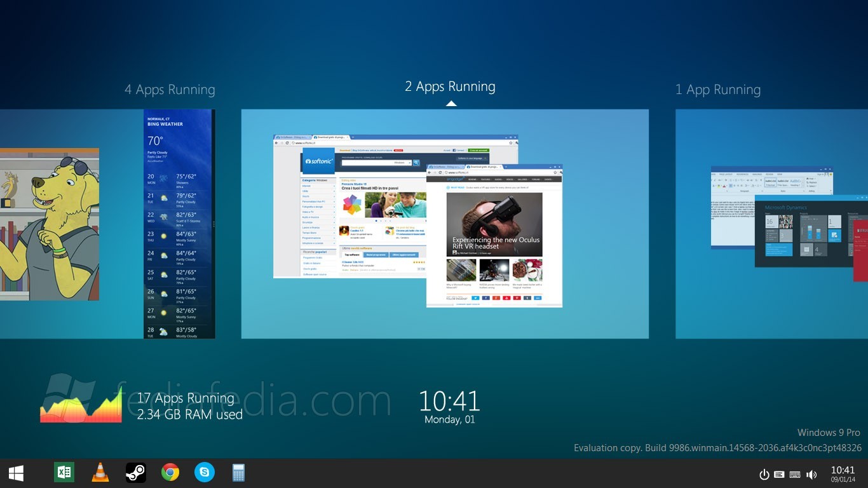Open Skype from the taskbar

(205, 473)
